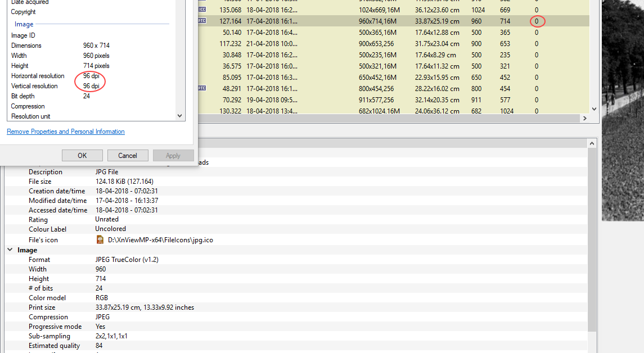Click the Horizontal resolution 96 dpi value
The image size is (644, 353).
pyautogui.click(x=91, y=76)
